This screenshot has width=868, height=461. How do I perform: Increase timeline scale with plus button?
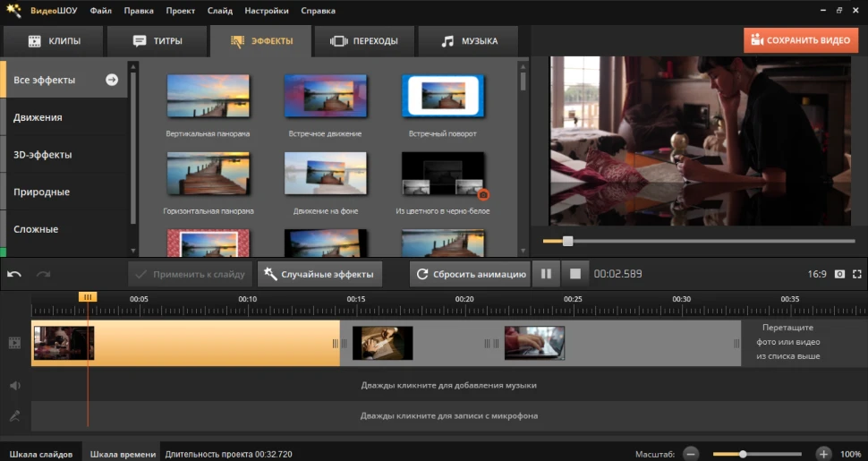pos(823,454)
